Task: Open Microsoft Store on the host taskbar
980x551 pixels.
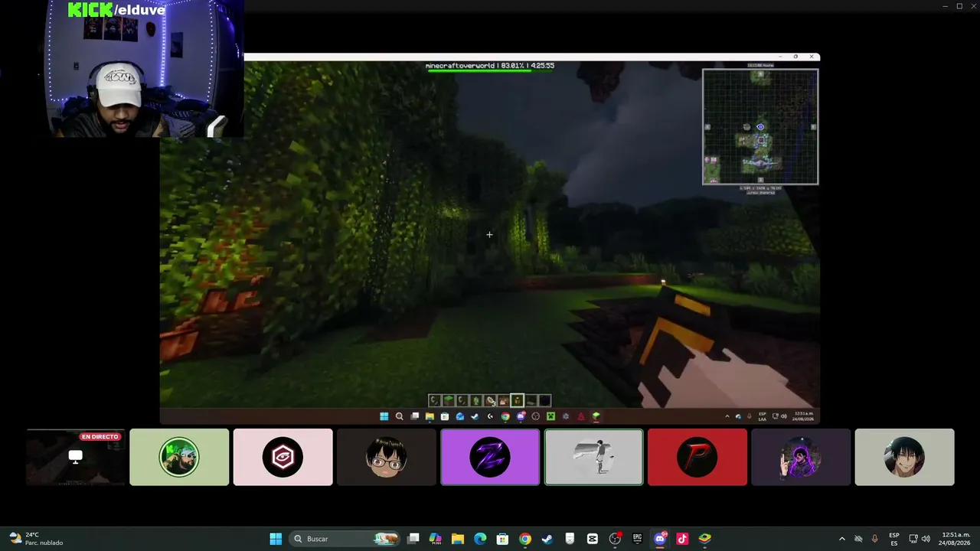Action: click(502, 539)
